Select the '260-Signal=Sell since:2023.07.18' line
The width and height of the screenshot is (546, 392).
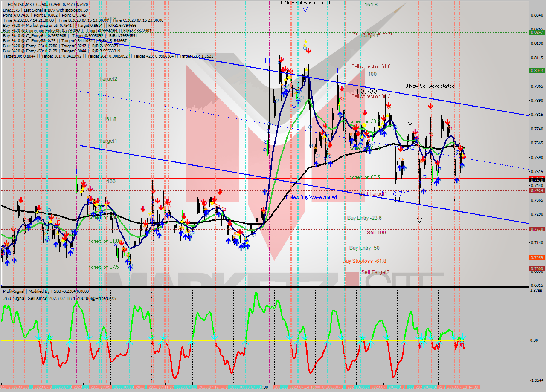click(x=59, y=298)
